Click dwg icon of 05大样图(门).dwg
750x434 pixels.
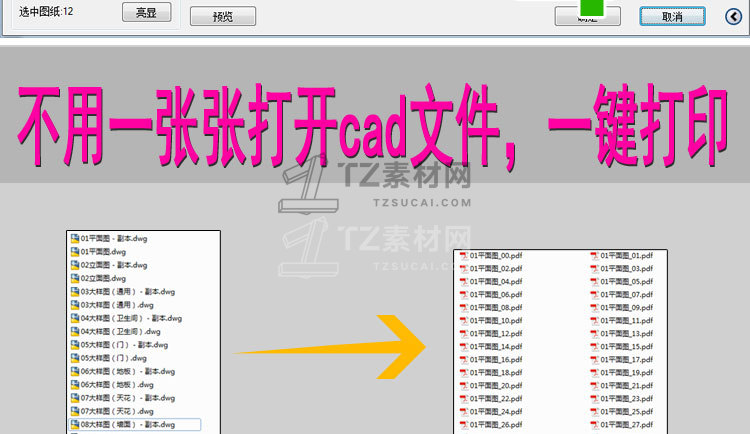point(75,358)
